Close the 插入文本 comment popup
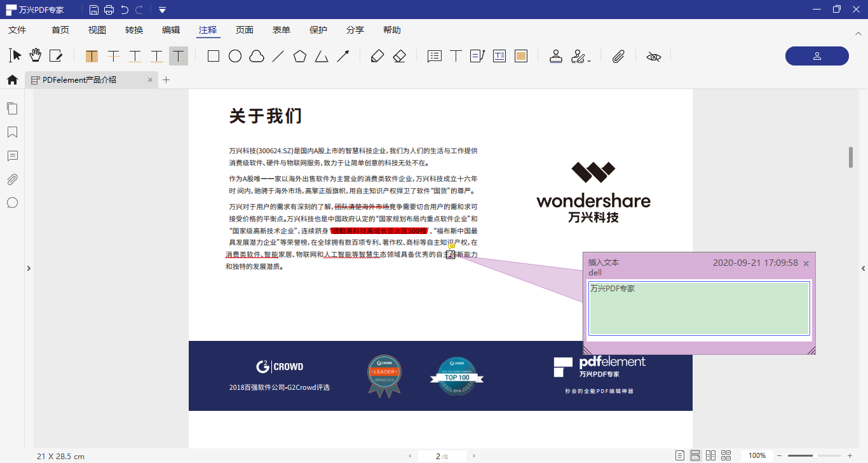Screen dimensions: 868x463 806,263
